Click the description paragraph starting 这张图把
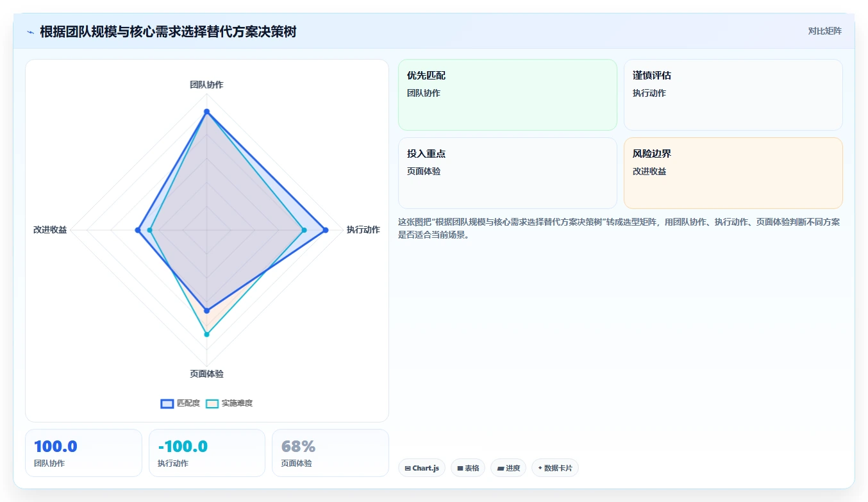868x502 pixels. click(619, 228)
